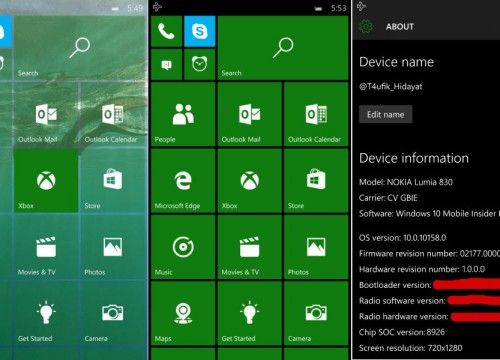Select the Software: Windows 10 Mobile line
Image resolution: width=500 pixels, height=360 pixels.
[x=429, y=214]
